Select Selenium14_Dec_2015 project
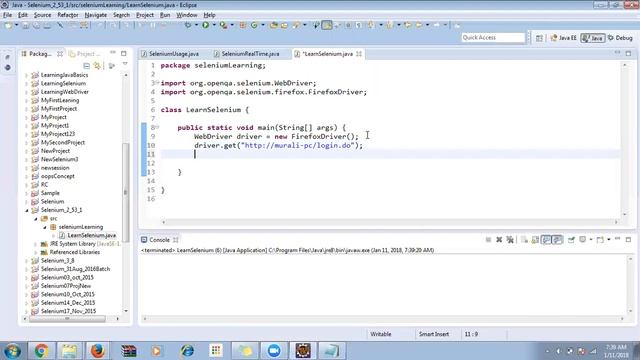 [68, 303]
